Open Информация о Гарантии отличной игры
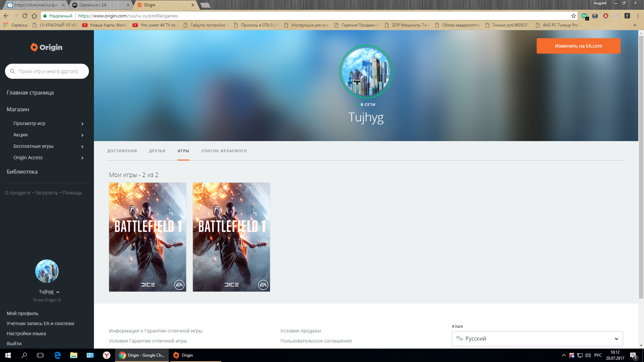The height and width of the screenshot is (362, 644). pyautogui.click(x=156, y=331)
